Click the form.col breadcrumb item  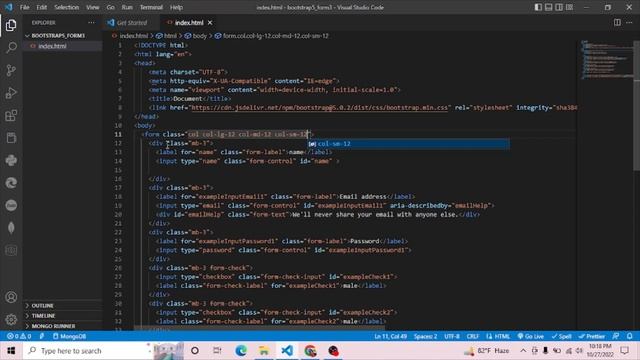click(272, 36)
